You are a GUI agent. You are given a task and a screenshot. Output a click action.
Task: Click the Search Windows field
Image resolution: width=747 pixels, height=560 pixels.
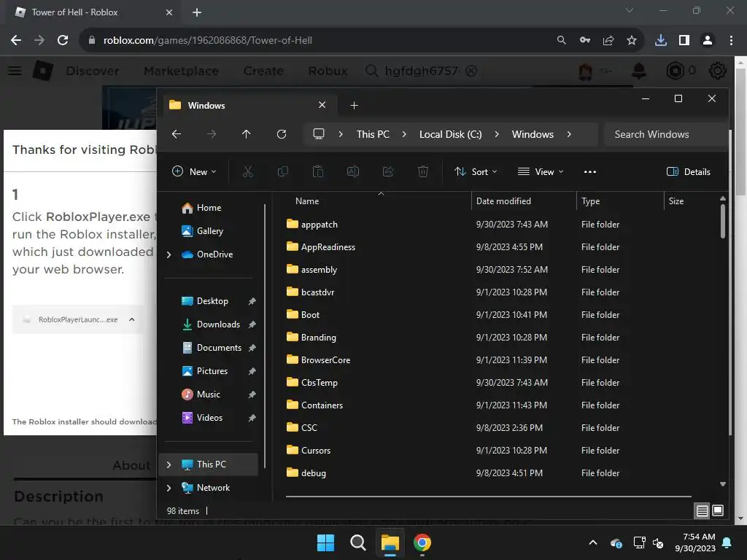(x=665, y=134)
